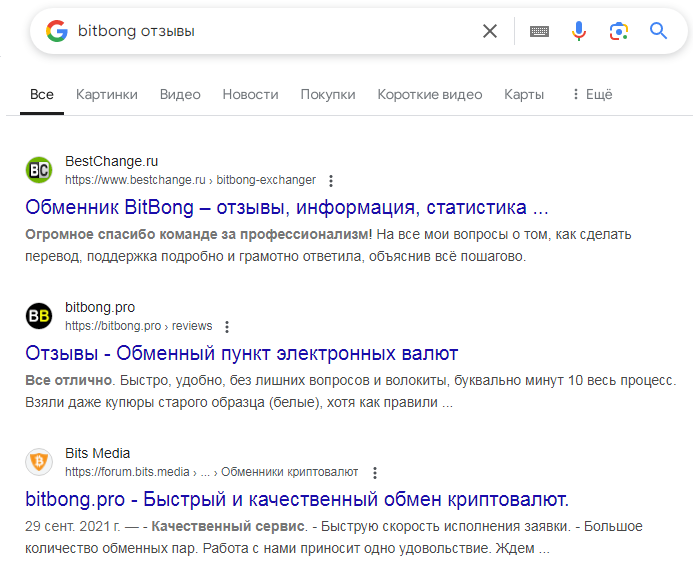Switch to the Короткие видео tab
The width and height of the screenshot is (693, 577).
[430, 94]
